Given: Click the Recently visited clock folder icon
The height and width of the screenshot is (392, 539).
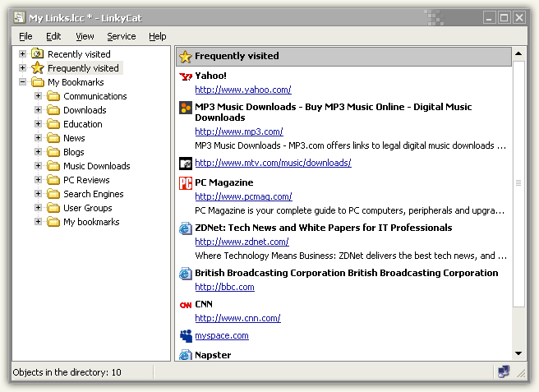Looking at the screenshot, I should click(37, 53).
